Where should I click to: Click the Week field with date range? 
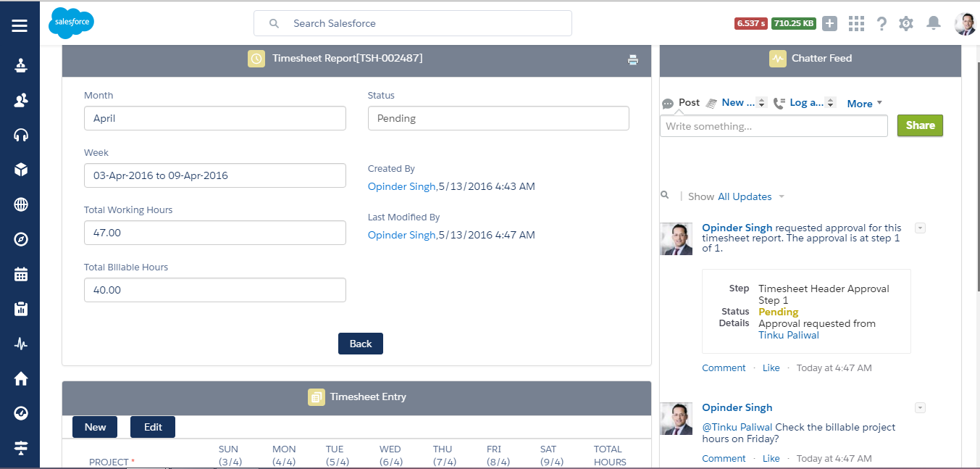(215, 175)
